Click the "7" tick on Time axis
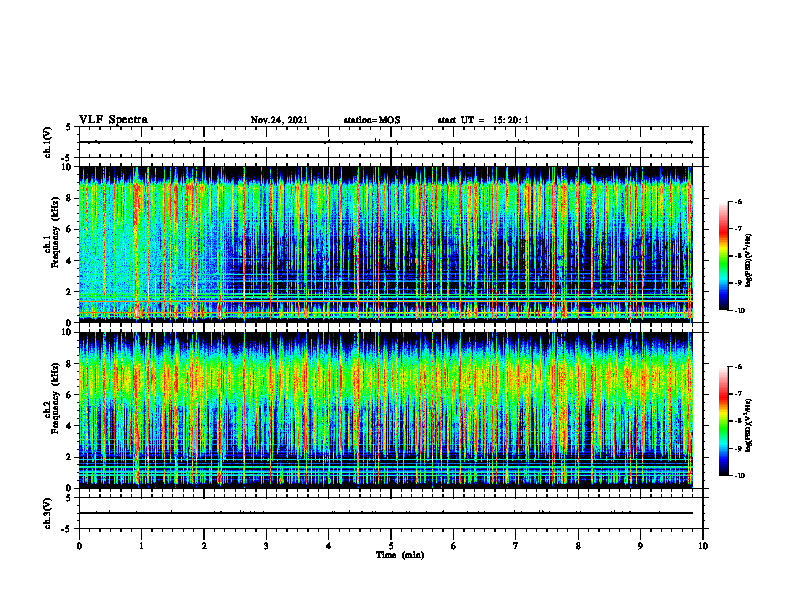This screenshot has height=612, width=792. pos(516,546)
